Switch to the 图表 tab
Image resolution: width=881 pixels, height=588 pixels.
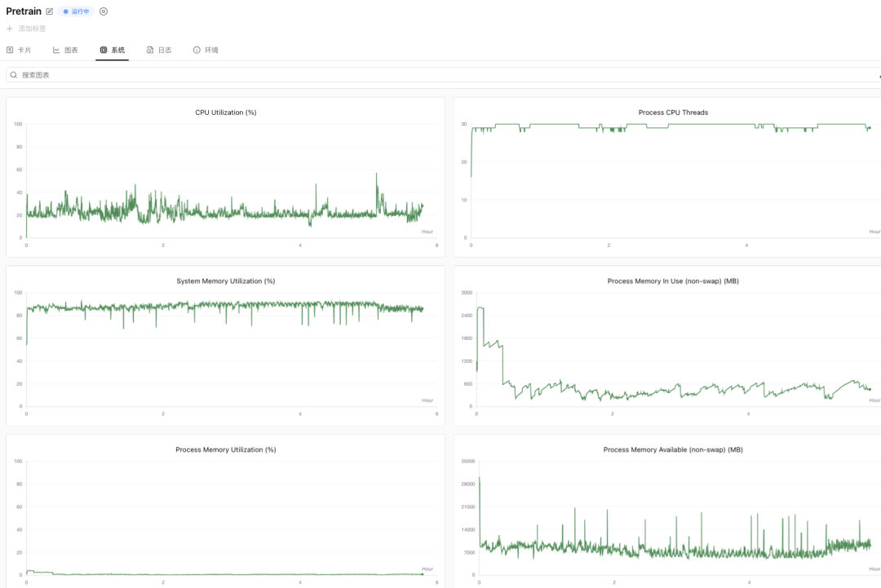pos(65,50)
